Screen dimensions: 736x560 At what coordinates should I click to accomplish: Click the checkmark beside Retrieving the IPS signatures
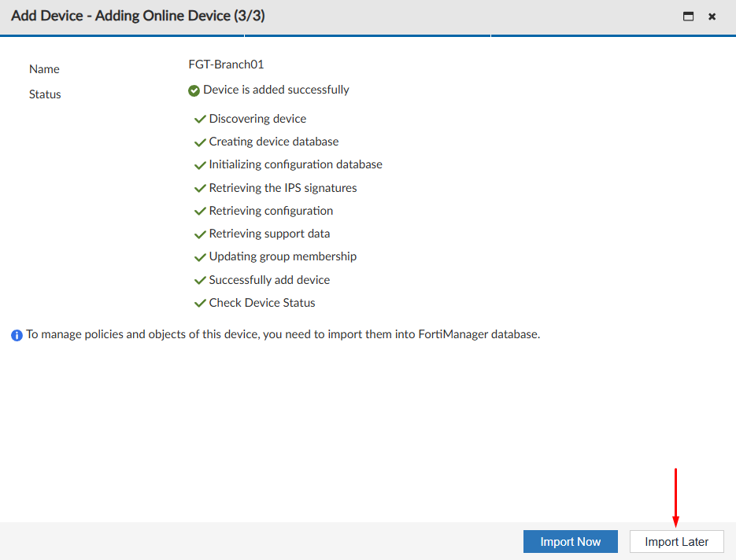coord(201,187)
